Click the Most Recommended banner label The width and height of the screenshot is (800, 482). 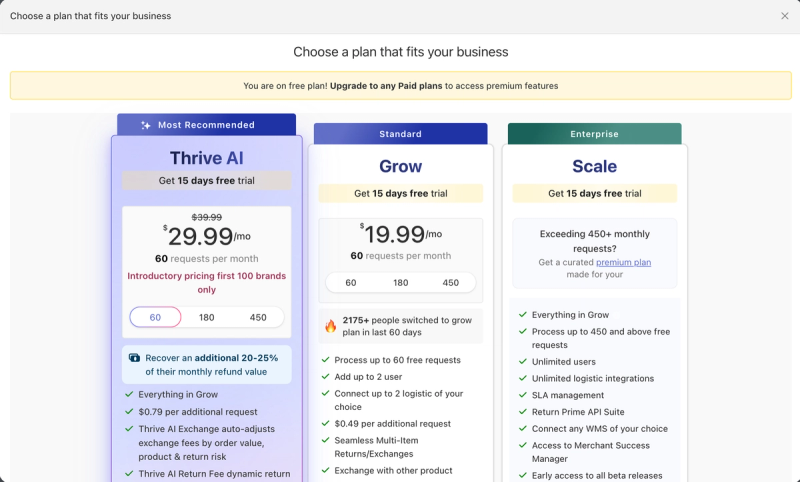(x=206, y=125)
